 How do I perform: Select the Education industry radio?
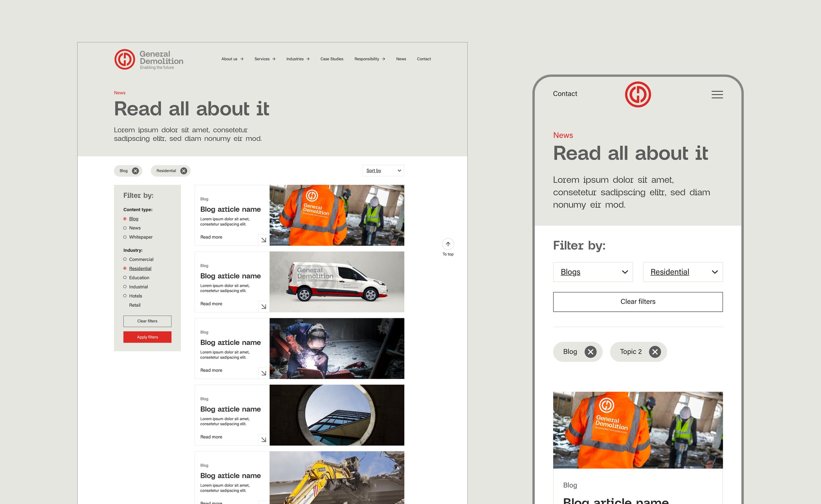pos(125,278)
